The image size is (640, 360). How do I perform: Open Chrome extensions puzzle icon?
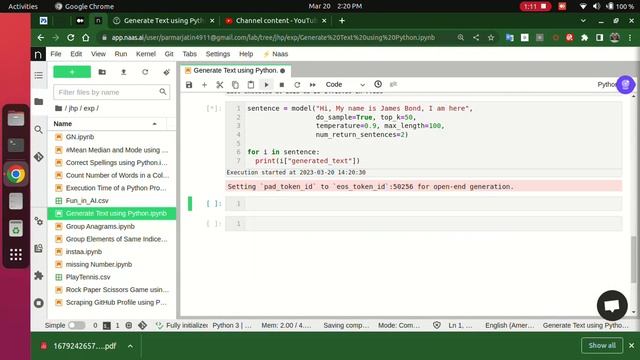(x=584, y=38)
